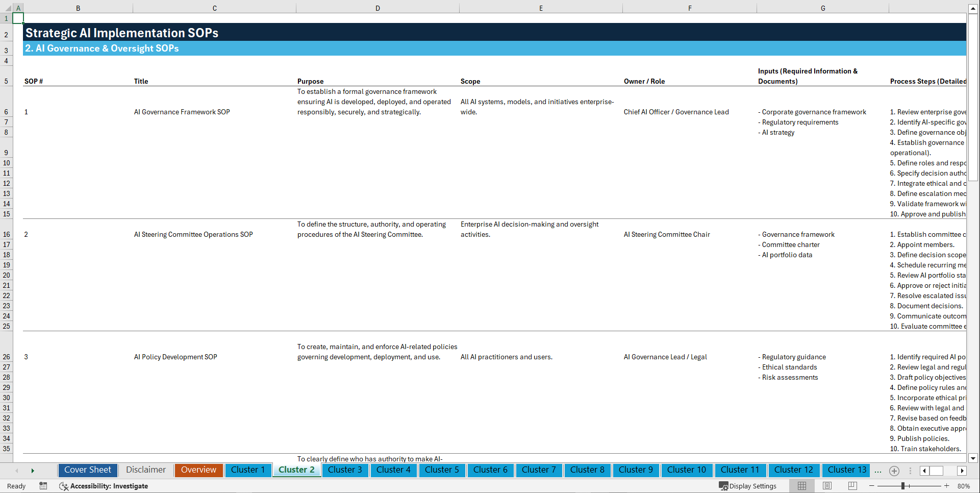Click the New Sheet plus button

point(894,470)
